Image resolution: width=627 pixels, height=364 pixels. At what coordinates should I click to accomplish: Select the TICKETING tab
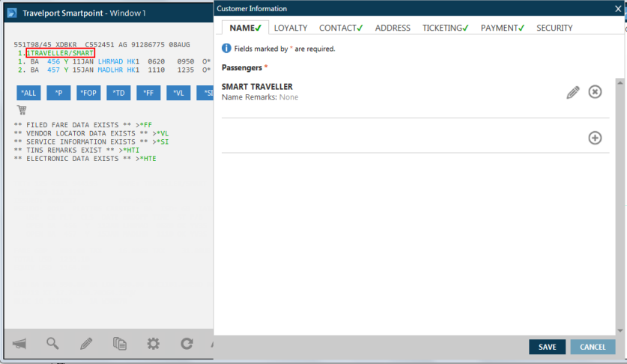click(445, 28)
